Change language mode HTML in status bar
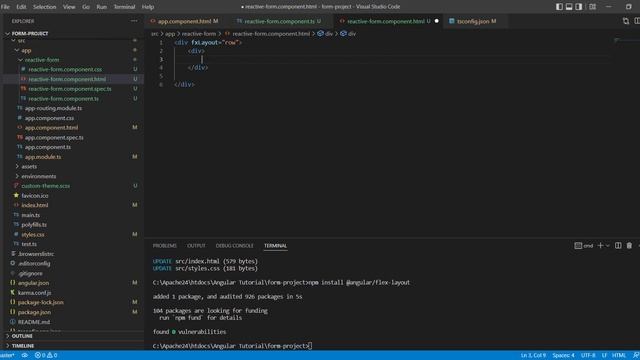The image size is (640, 360). [619, 356]
